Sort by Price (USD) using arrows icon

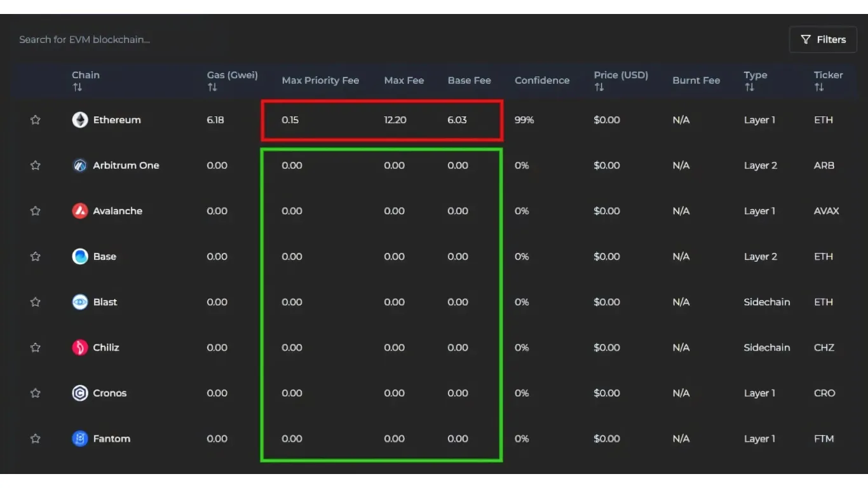(x=599, y=88)
